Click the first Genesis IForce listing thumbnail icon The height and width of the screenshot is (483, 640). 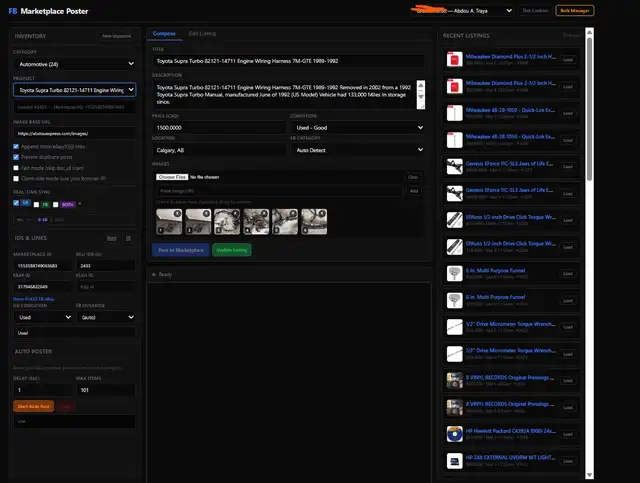click(455, 164)
